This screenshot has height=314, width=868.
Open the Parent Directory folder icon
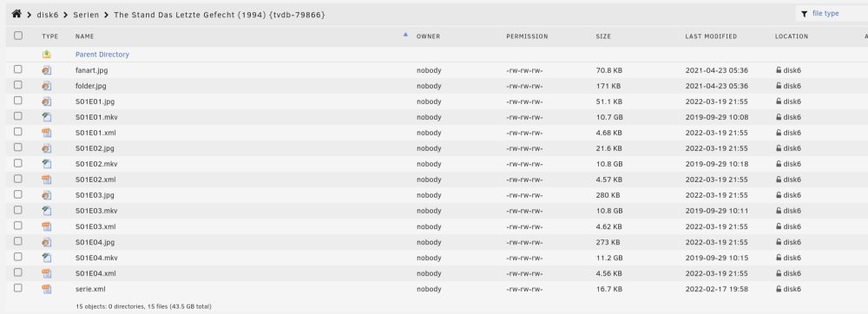pos(47,54)
